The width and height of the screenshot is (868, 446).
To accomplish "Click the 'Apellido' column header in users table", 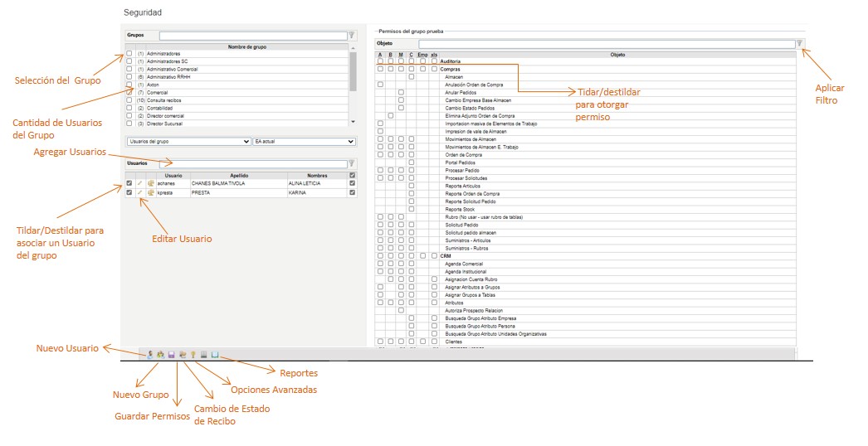I will 238,175.
